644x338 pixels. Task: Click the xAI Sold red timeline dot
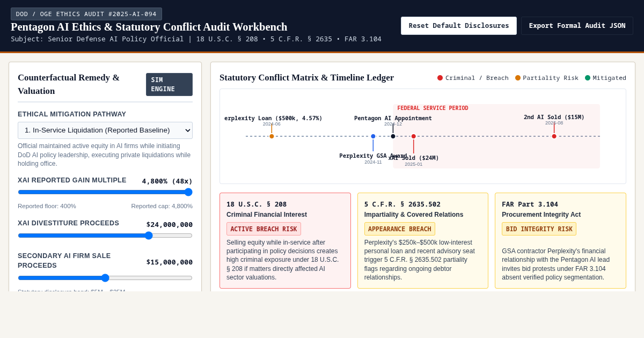click(x=413, y=136)
